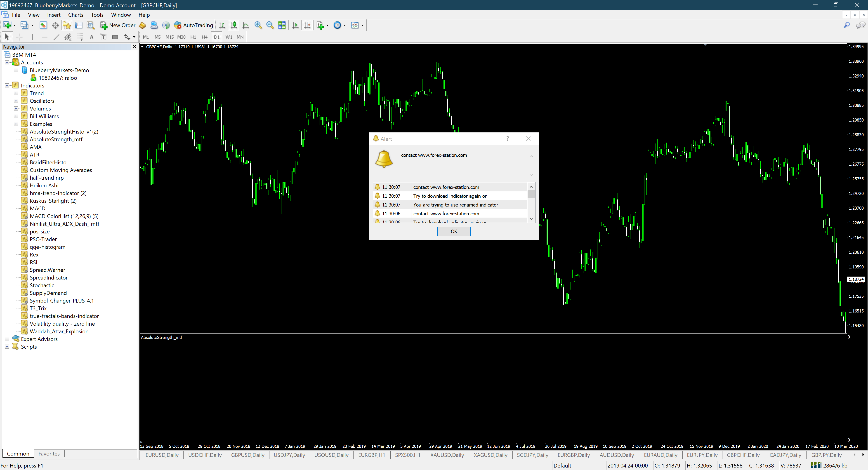
Task: Expand the Expert Advisors tree node
Action: [7, 339]
